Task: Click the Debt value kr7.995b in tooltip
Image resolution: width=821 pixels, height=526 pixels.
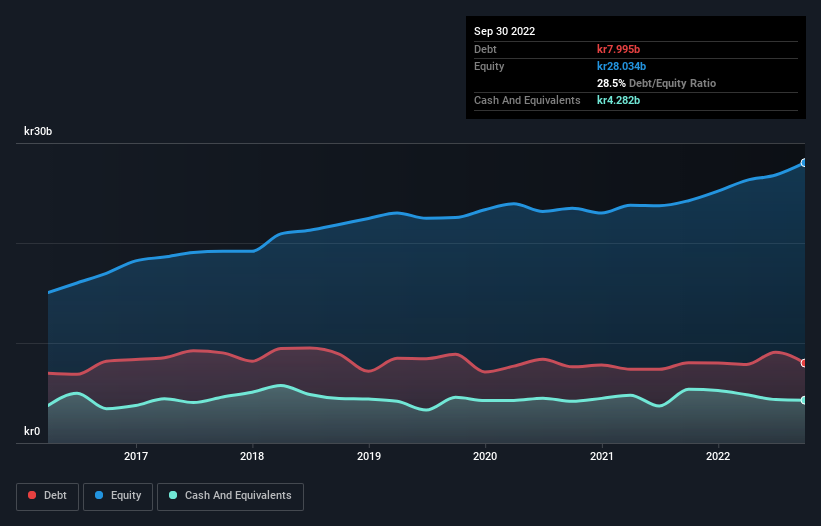Action: click(618, 49)
